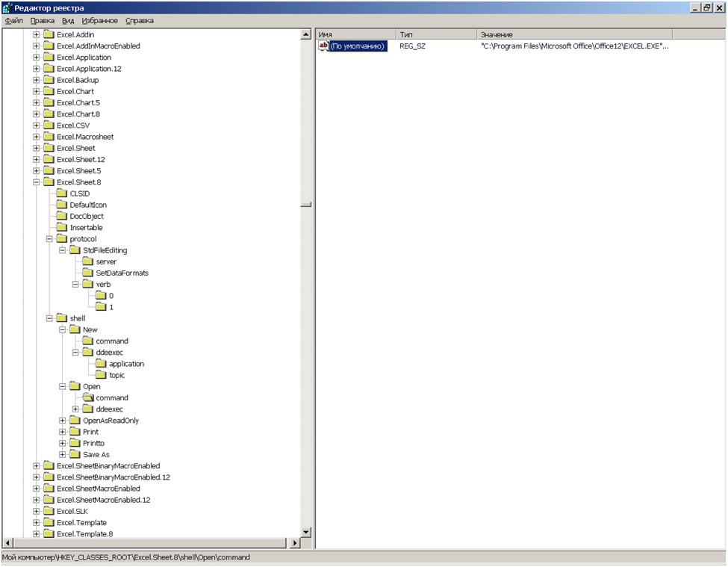The width and height of the screenshot is (728, 567).
Task: Click the CLSID folder icon
Action: pyautogui.click(x=62, y=193)
